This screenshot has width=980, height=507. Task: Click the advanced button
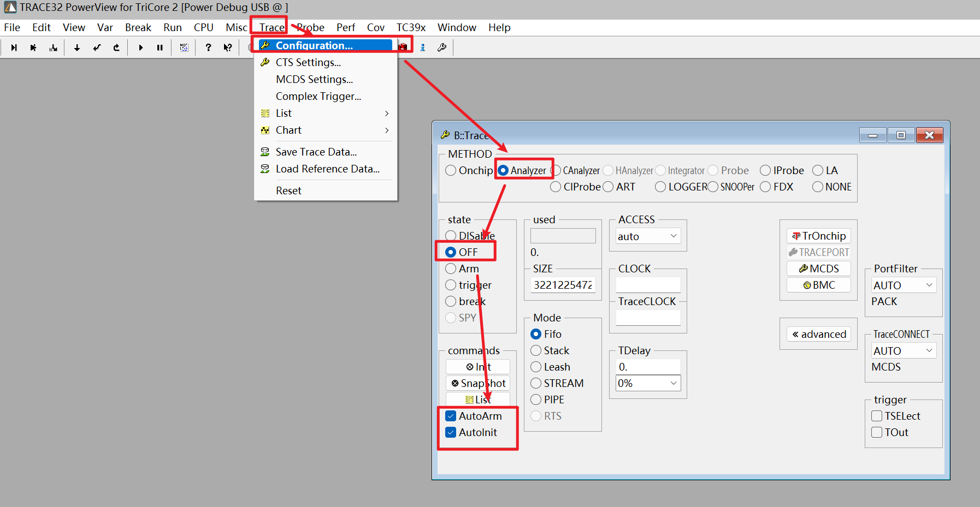(x=819, y=334)
